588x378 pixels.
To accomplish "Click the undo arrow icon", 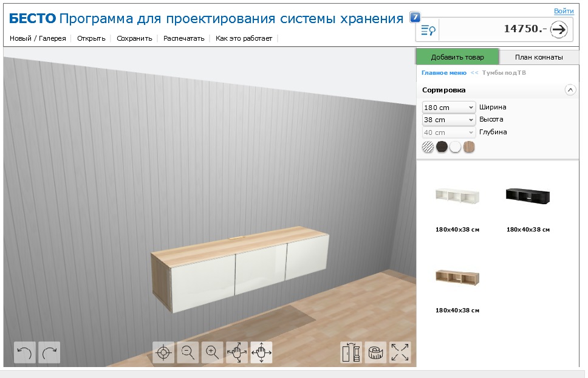I will 24,352.
